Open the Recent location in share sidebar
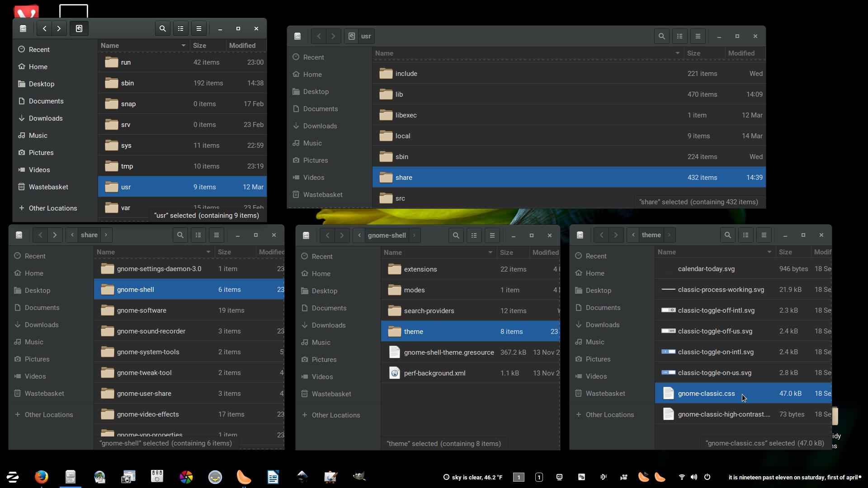The image size is (868, 488). coord(34,256)
